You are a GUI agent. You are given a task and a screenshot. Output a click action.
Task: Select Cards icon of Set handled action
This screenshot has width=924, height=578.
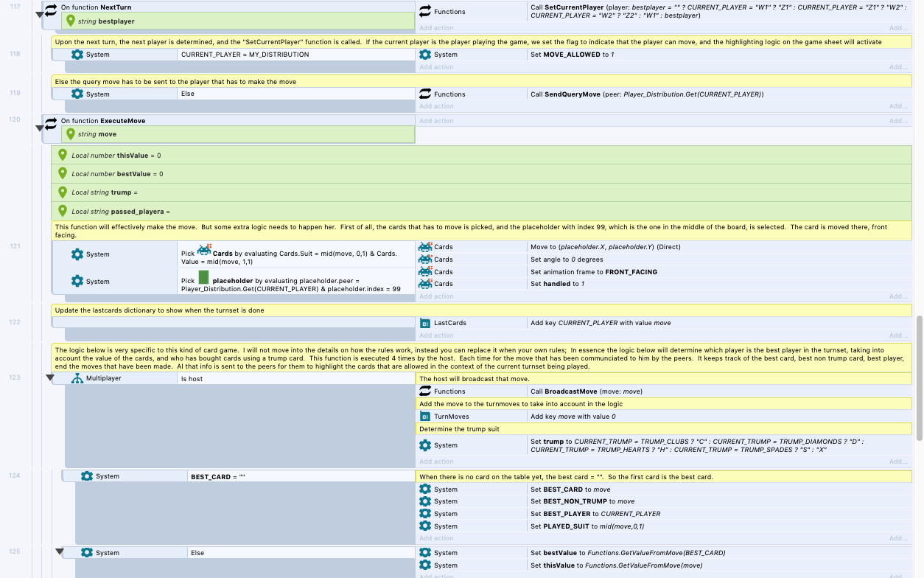point(425,284)
